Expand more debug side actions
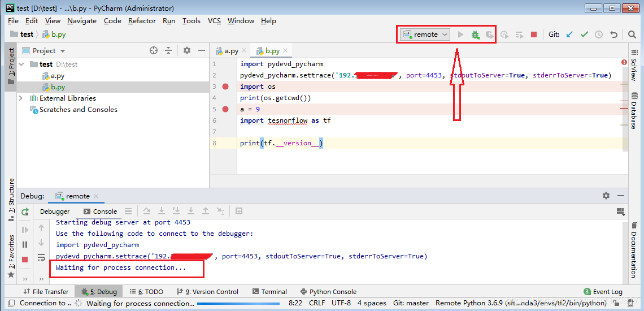Viewport: 644px width, 311px height. [25, 279]
